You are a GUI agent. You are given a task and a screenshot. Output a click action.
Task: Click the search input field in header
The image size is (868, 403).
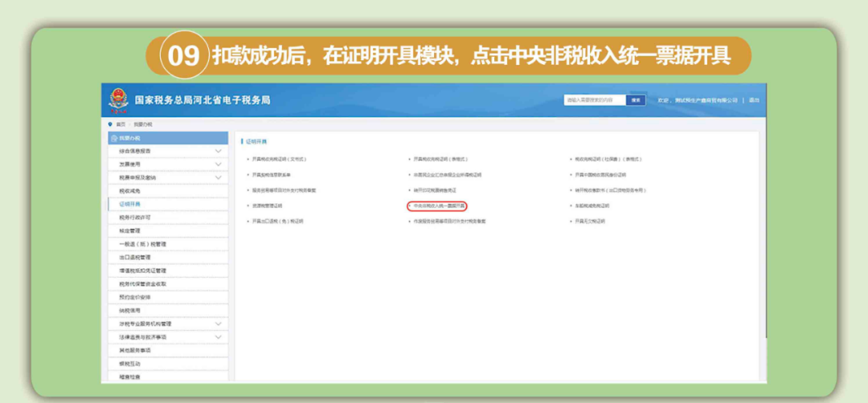tap(595, 100)
